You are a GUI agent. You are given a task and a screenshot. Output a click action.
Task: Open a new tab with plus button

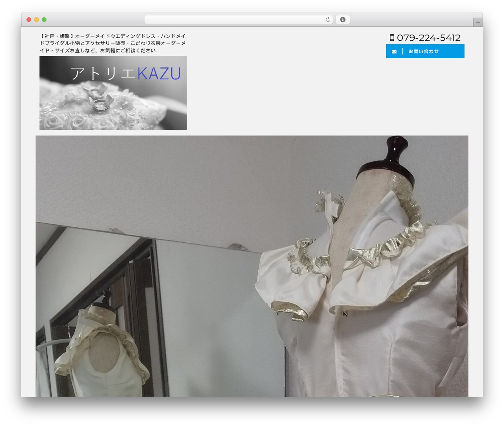point(478,22)
